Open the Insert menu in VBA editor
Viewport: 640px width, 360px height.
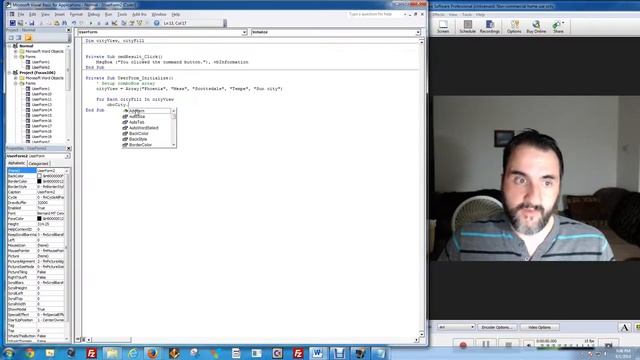pyautogui.click(x=60, y=14)
